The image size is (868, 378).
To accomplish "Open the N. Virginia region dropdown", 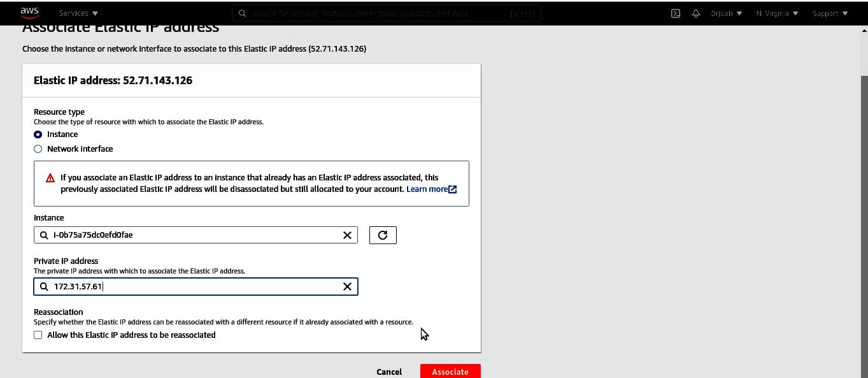I will 777,13.
